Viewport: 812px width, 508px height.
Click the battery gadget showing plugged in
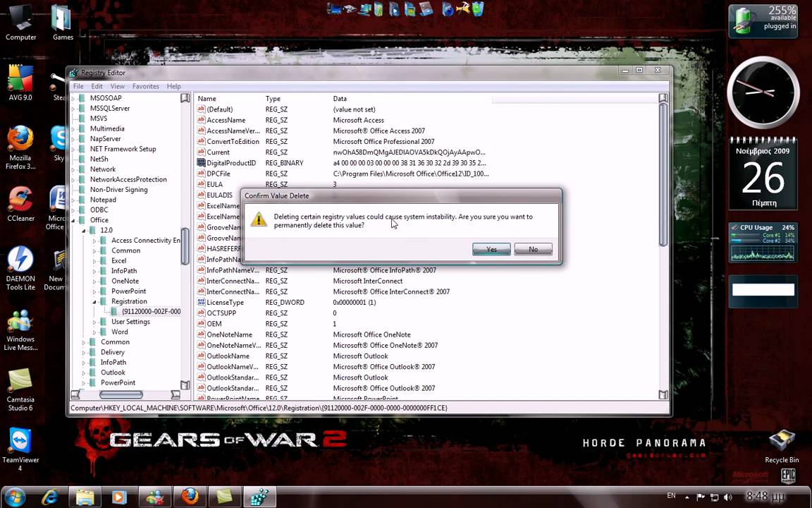click(763, 20)
